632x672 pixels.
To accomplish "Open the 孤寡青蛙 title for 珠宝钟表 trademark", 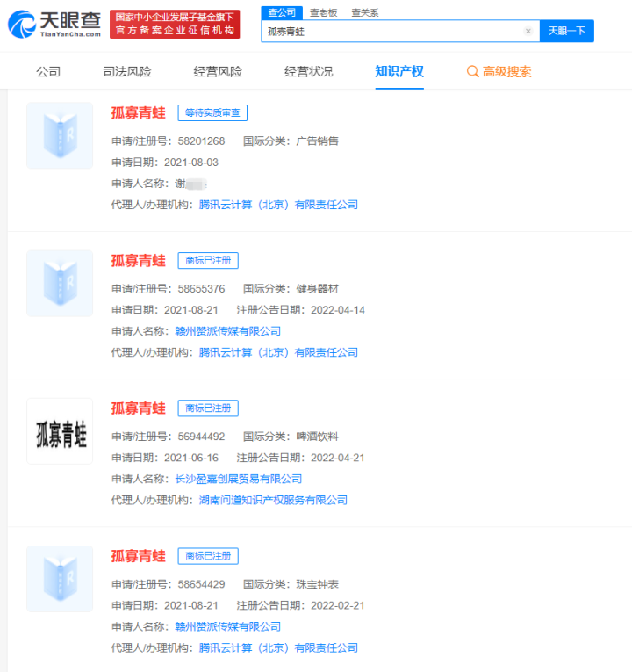I will point(139,556).
